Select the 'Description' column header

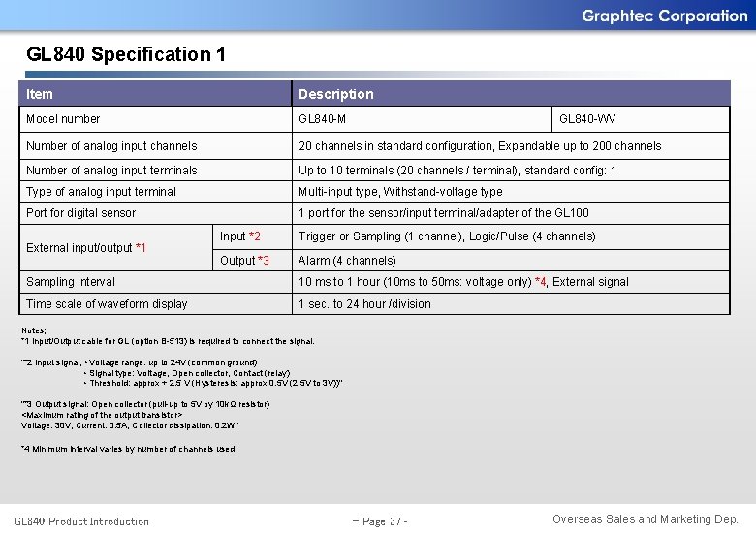tap(511, 93)
